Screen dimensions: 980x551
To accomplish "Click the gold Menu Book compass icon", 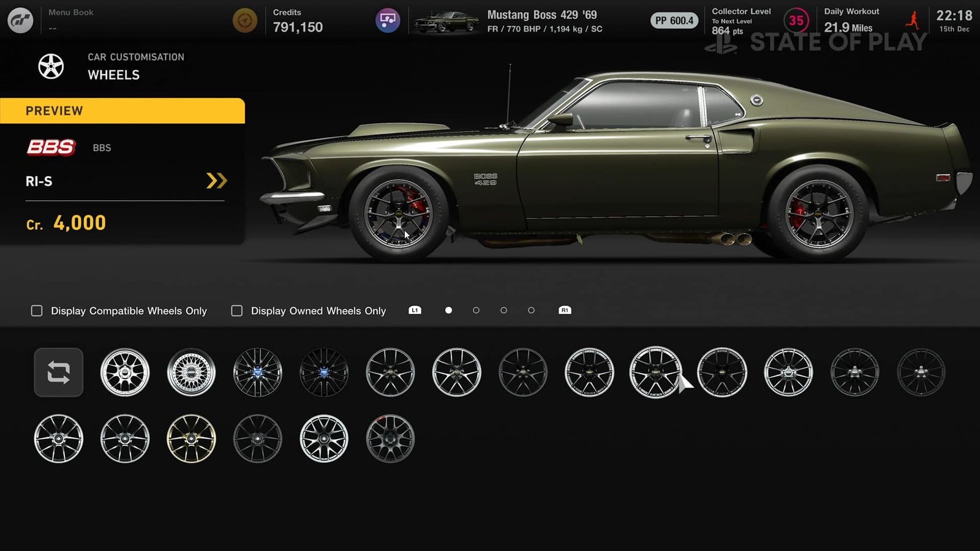I will tap(245, 21).
